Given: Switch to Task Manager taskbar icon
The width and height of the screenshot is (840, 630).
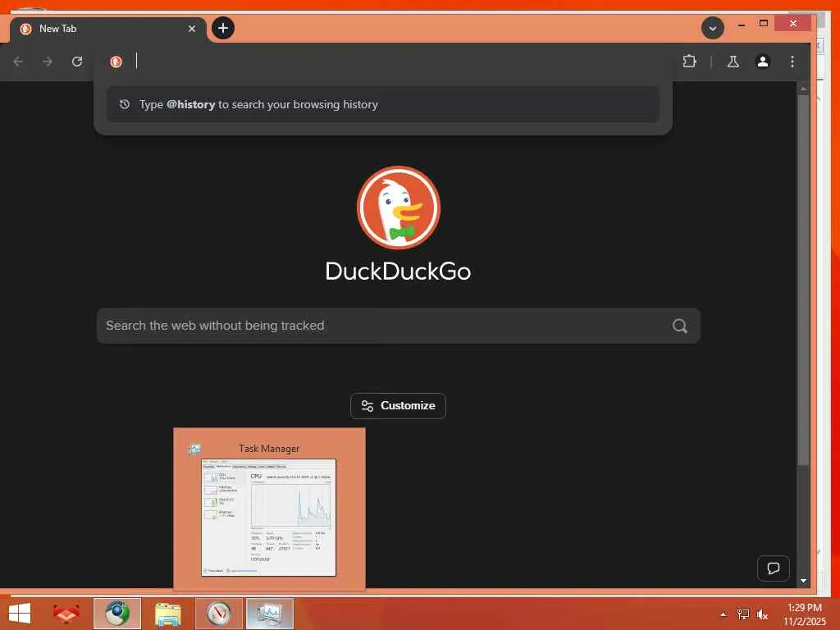Looking at the screenshot, I should click(x=269, y=614).
